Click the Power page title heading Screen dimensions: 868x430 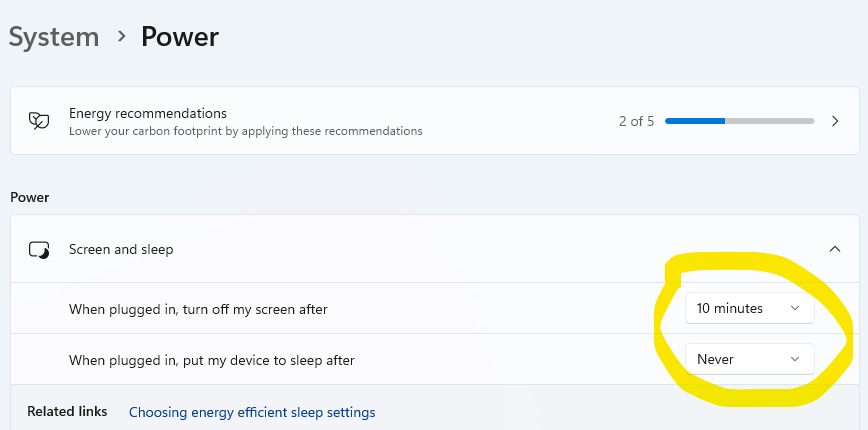(180, 37)
